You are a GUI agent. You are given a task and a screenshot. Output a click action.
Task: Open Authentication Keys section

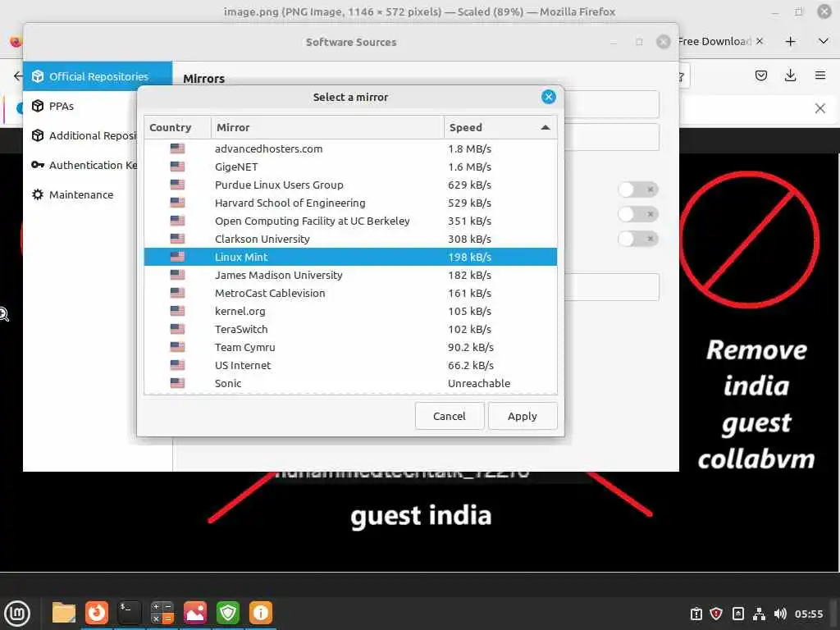[80, 165]
